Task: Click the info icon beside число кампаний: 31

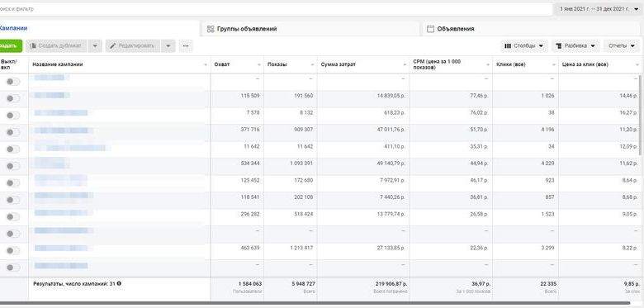Action: pyautogui.click(x=119, y=283)
